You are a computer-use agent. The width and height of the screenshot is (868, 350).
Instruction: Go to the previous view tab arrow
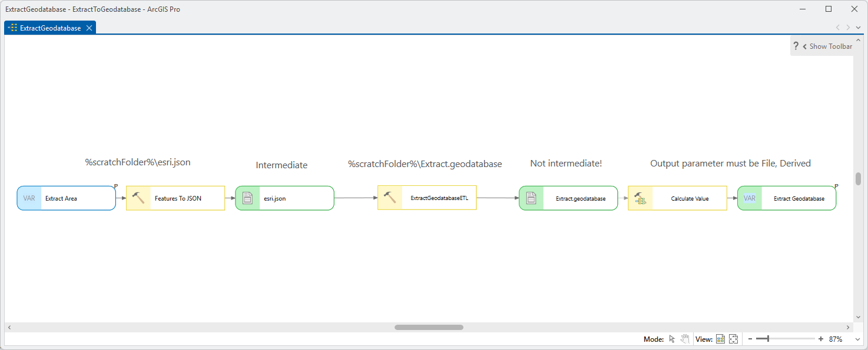[837, 28]
